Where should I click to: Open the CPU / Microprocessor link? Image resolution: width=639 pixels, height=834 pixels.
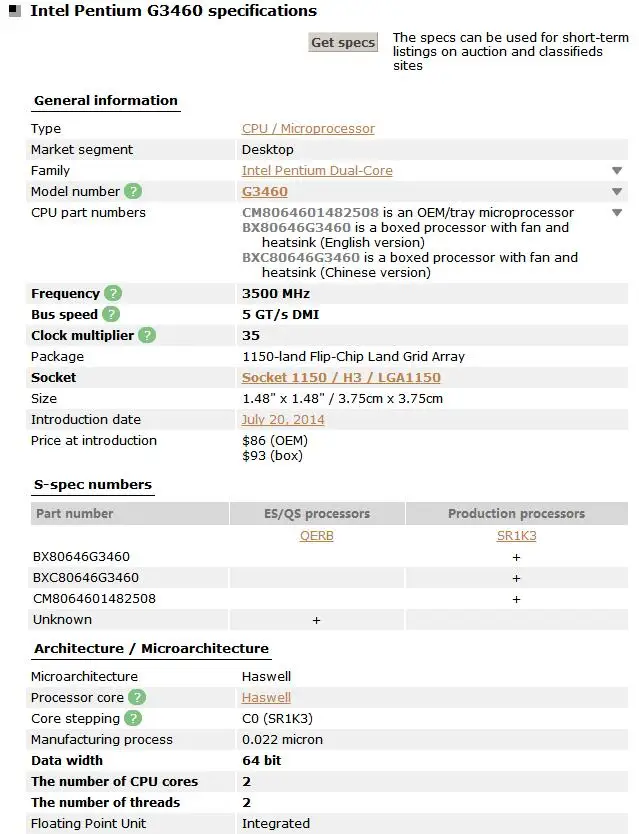308,129
